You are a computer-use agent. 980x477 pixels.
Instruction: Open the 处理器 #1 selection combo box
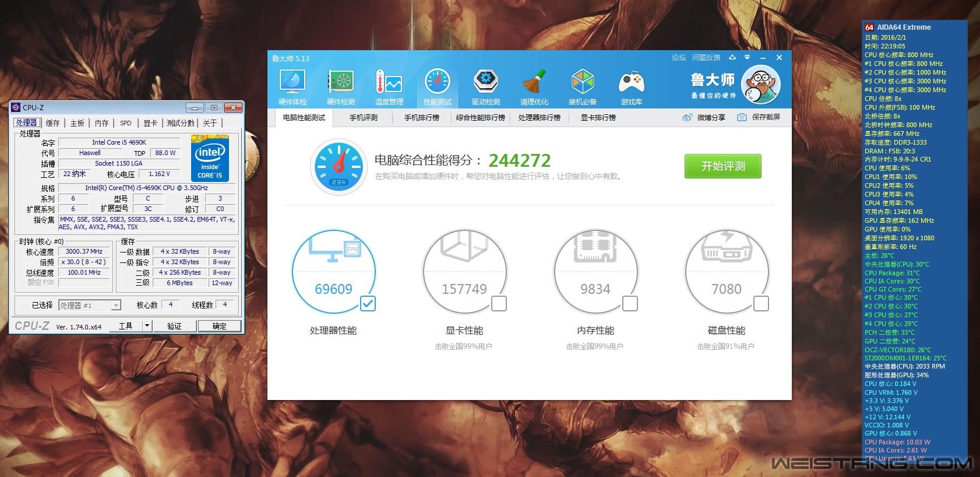[90, 305]
